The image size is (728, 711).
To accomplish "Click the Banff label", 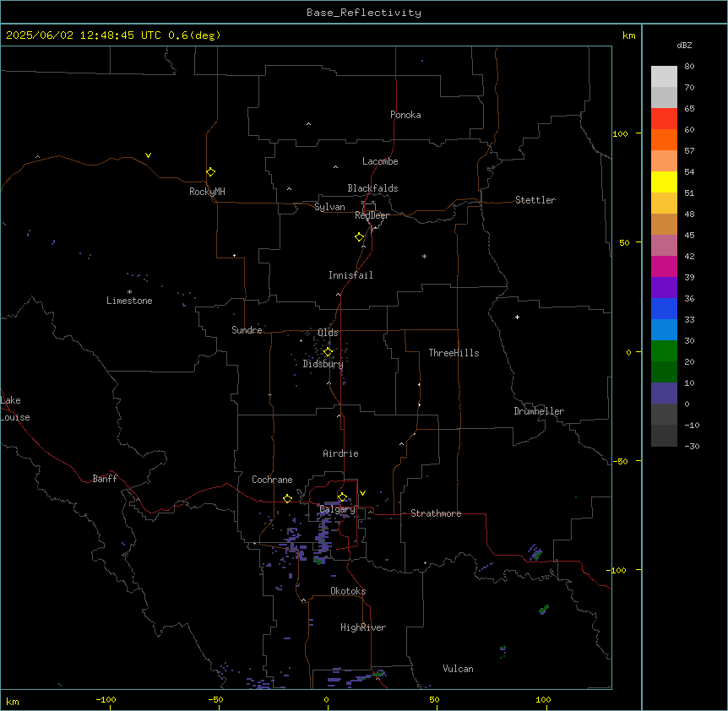I will (105, 479).
